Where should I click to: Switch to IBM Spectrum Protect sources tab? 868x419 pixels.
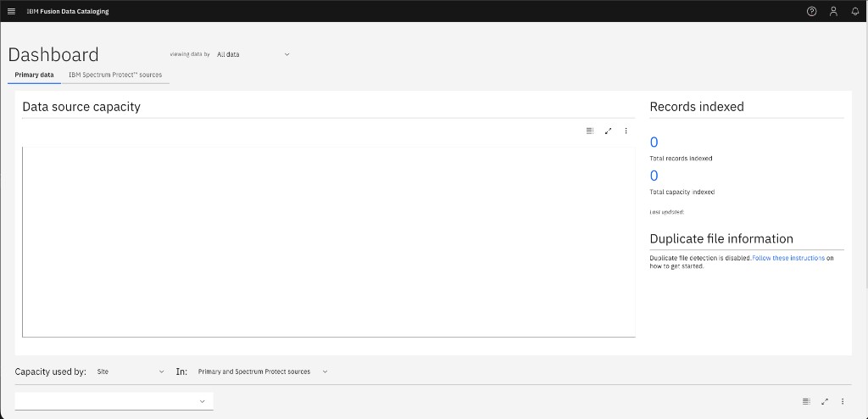115,75
